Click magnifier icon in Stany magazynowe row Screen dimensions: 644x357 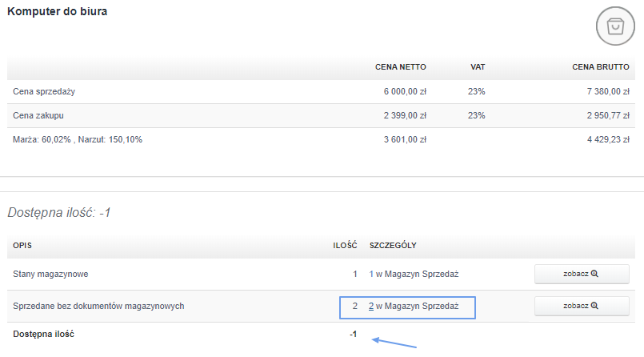(x=594, y=274)
